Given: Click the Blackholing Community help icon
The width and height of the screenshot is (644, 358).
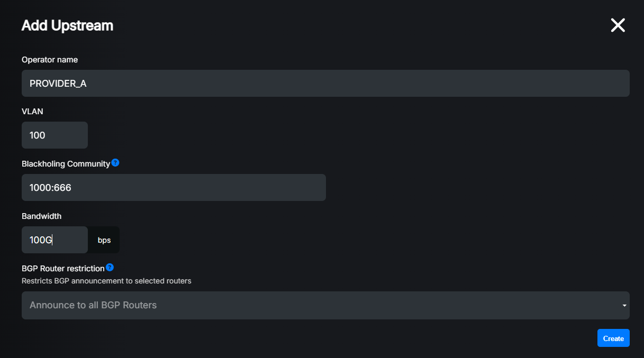Looking at the screenshot, I should [x=115, y=163].
